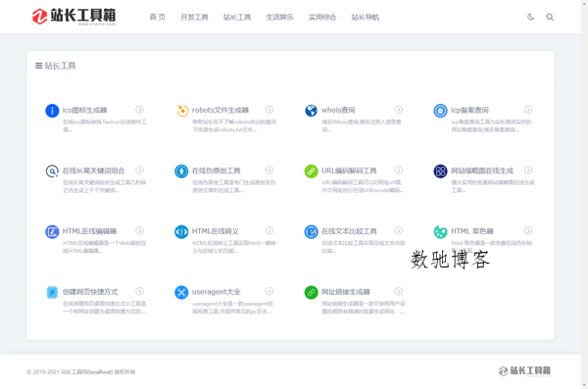
Task: Open 站长导航 menu
Action: coord(366,17)
